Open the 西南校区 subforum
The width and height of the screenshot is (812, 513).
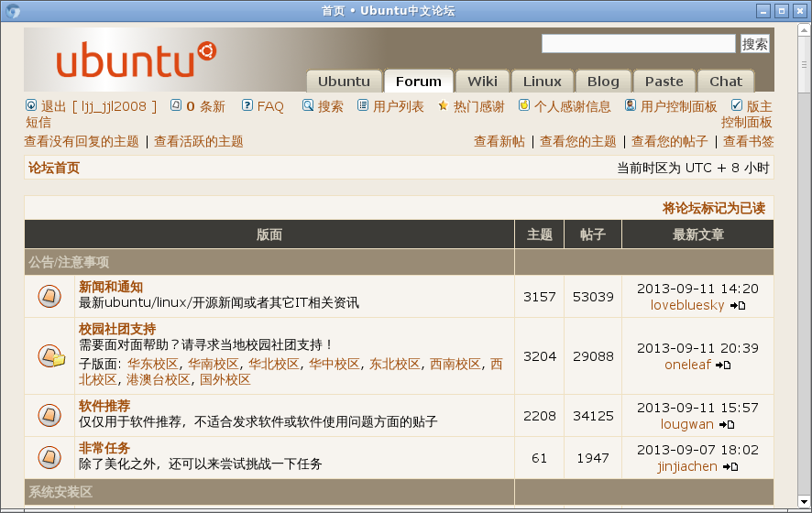(x=455, y=364)
